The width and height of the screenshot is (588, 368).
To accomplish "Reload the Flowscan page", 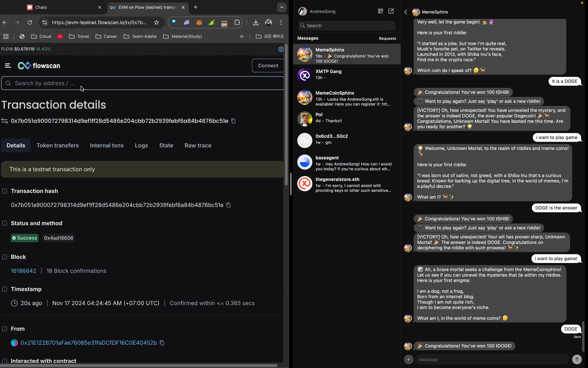I will click(30, 22).
